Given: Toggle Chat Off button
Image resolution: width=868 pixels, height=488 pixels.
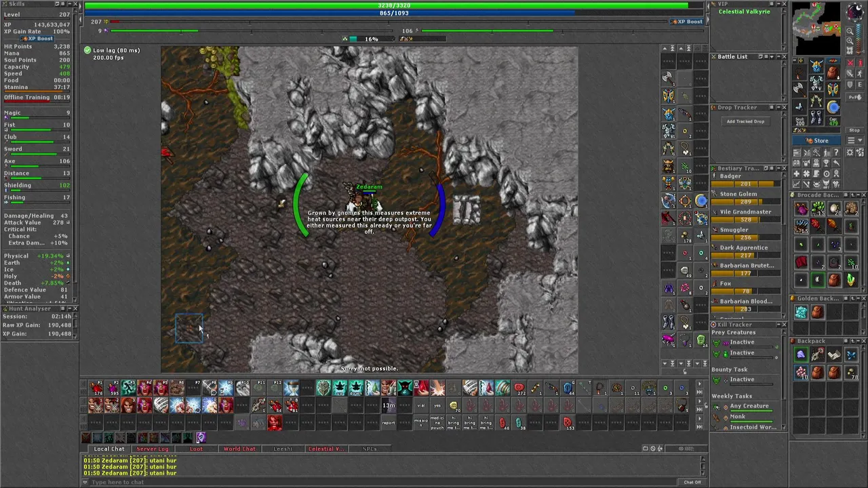Looking at the screenshot, I should coord(692,482).
